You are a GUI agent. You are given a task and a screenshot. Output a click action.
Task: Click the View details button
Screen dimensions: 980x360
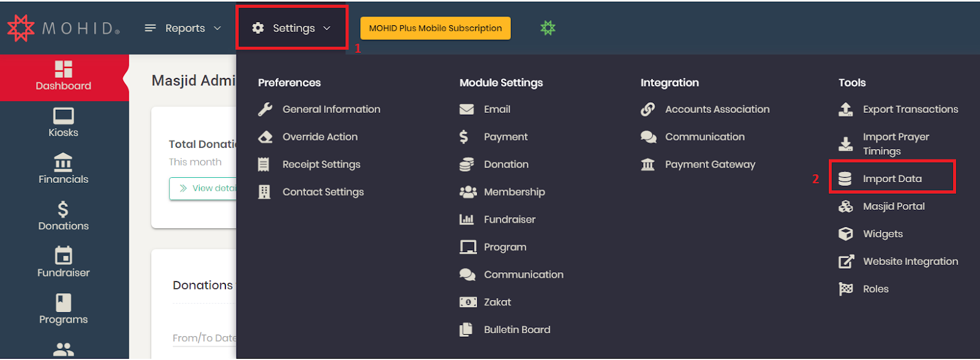tap(203, 188)
